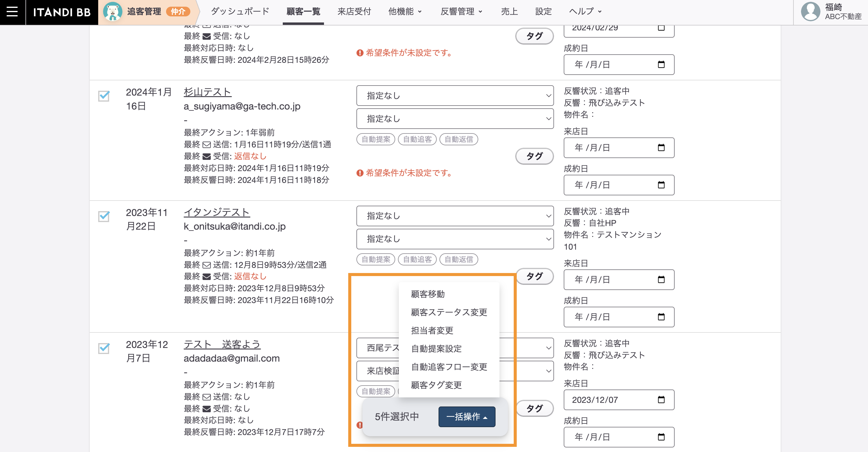
Task: Open 来店日 calendar for 杉山テスト
Action: click(x=661, y=147)
